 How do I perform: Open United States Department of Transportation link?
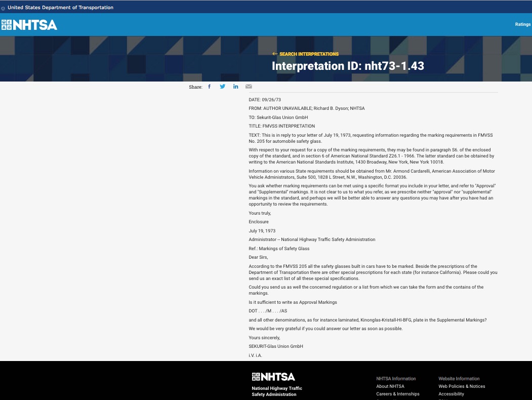click(x=60, y=8)
